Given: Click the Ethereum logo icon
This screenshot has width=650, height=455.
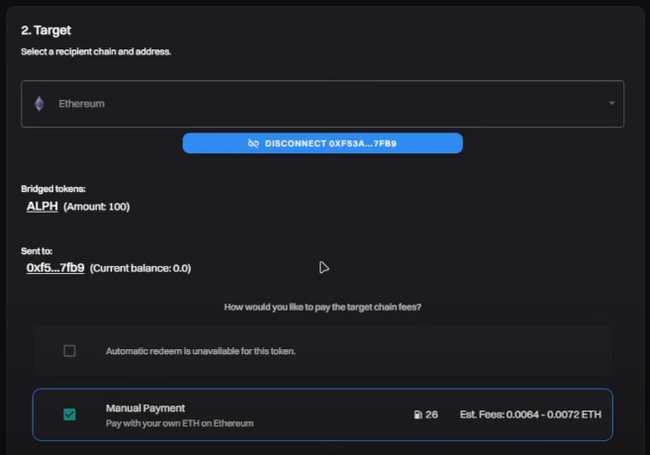Looking at the screenshot, I should (x=40, y=104).
